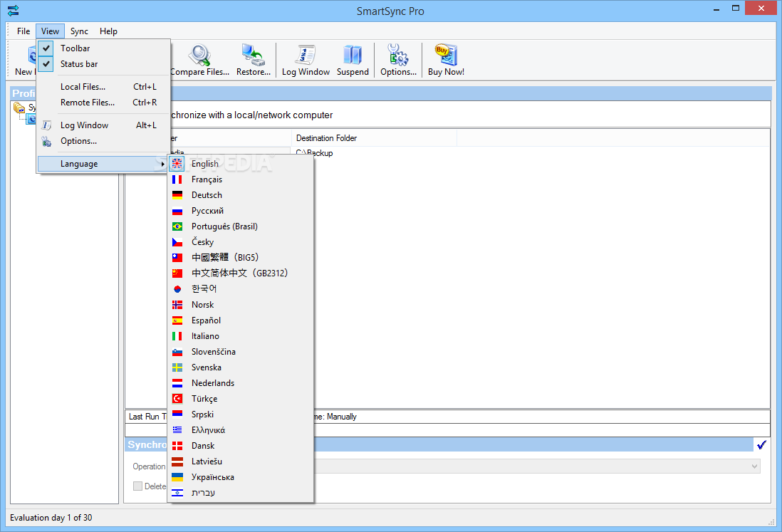Open the Sync menu

79,31
